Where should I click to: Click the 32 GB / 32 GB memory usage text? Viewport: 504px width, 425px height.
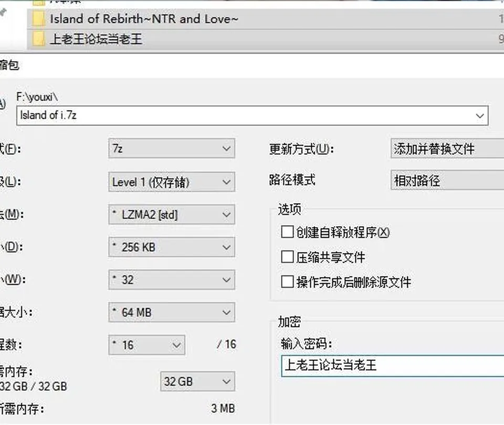[x=34, y=386]
